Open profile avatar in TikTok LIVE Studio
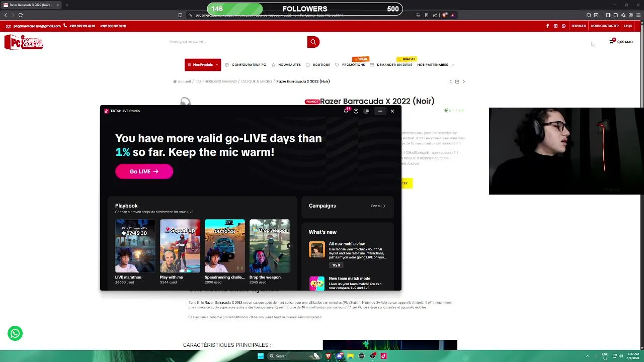This screenshot has height=362, width=644. [x=367, y=111]
